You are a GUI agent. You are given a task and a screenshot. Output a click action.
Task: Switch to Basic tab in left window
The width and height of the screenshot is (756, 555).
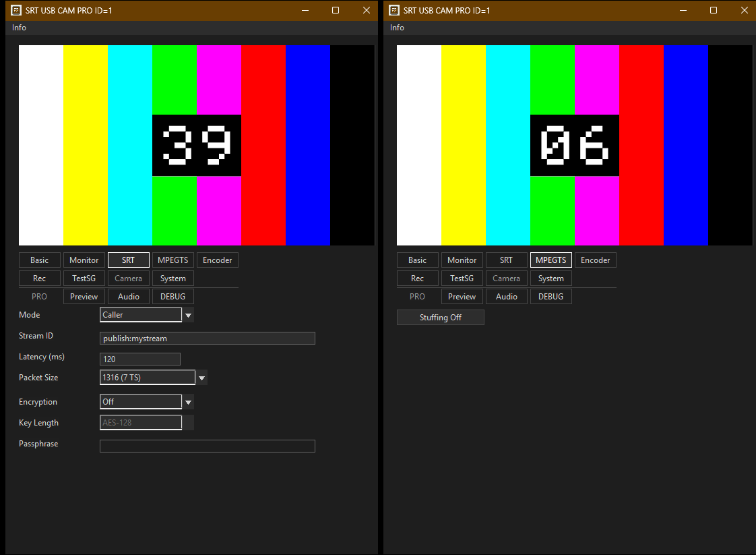[x=40, y=260]
